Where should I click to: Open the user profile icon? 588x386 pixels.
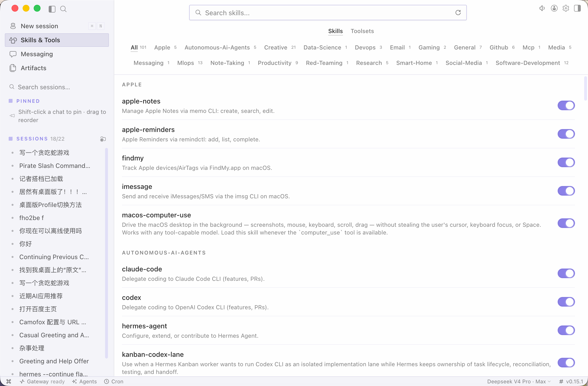point(554,8)
